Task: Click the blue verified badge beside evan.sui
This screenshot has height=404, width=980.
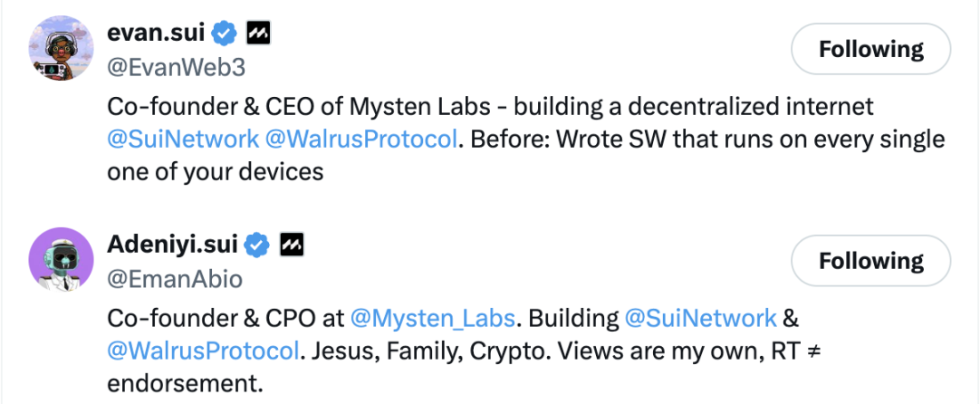Action: [x=224, y=34]
